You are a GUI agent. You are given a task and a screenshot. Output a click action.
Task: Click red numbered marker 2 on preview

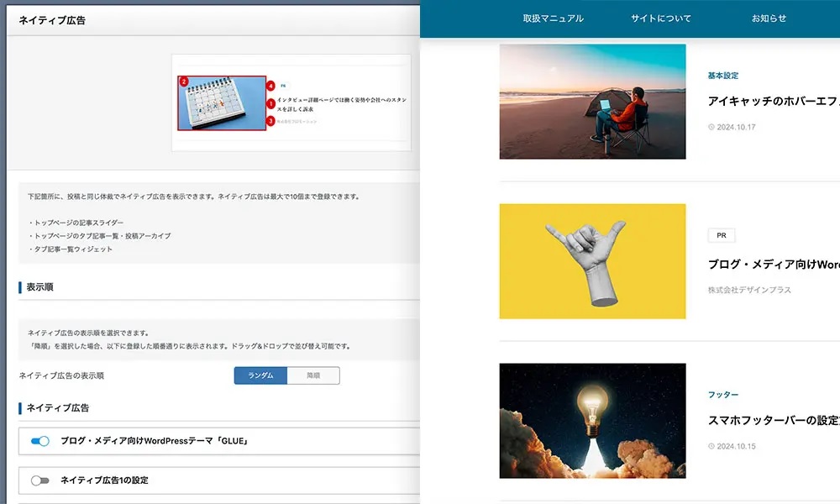click(184, 82)
